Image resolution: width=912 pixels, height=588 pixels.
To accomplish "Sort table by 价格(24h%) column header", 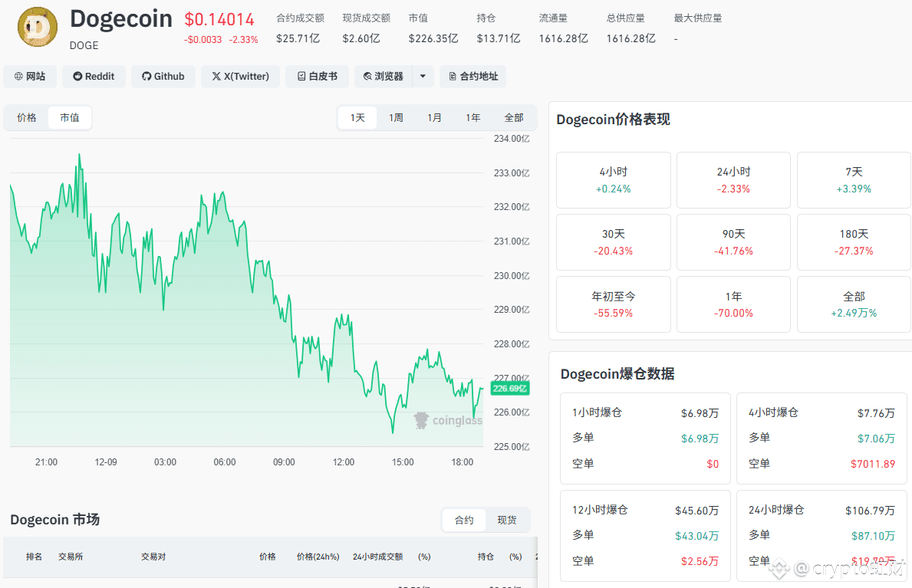I will [318, 557].
